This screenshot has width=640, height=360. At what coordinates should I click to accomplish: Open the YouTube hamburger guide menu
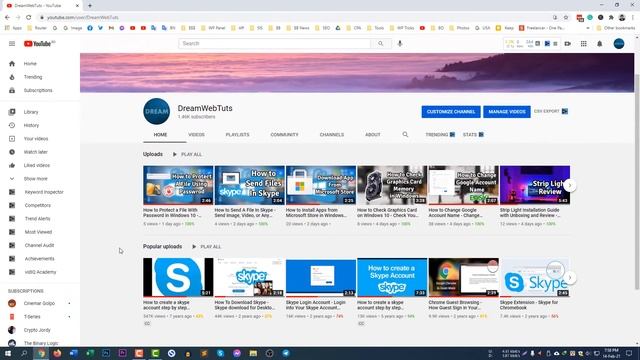point(12,44)
